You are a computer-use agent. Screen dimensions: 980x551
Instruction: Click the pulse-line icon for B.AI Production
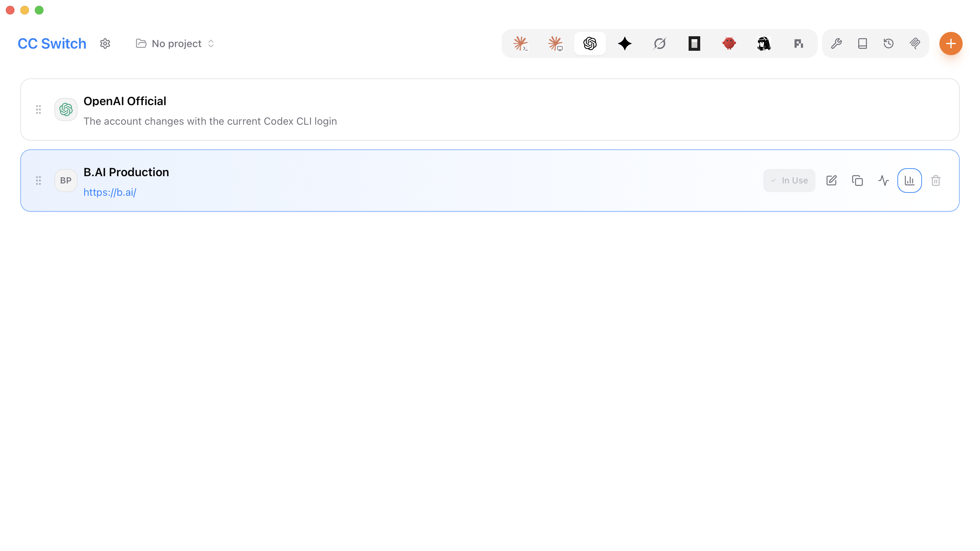point(883,181)
